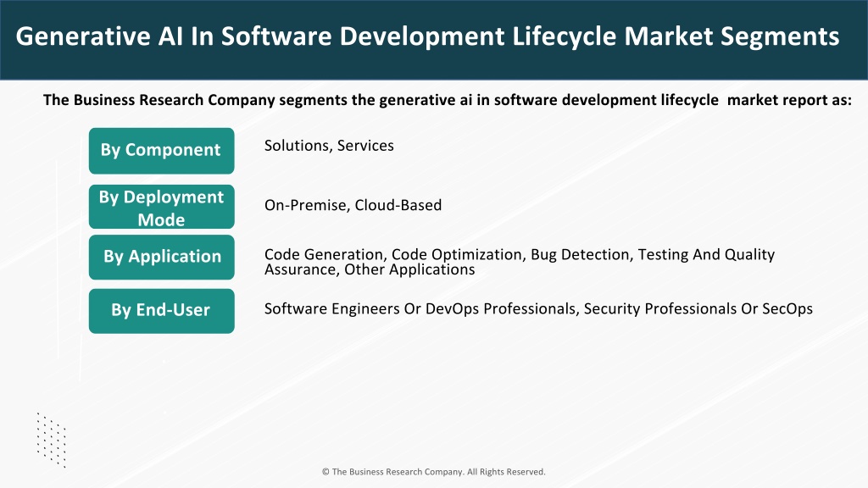Click the text 'On-Premise, Cloud-Based'
This screenshot has height=488, width=868.
click(x=353, y=205)
